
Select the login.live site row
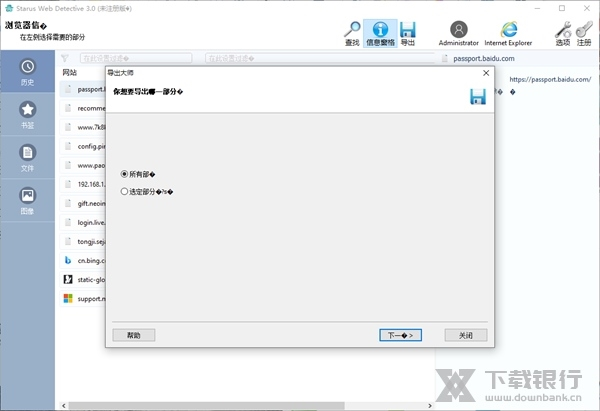(83, 222)
